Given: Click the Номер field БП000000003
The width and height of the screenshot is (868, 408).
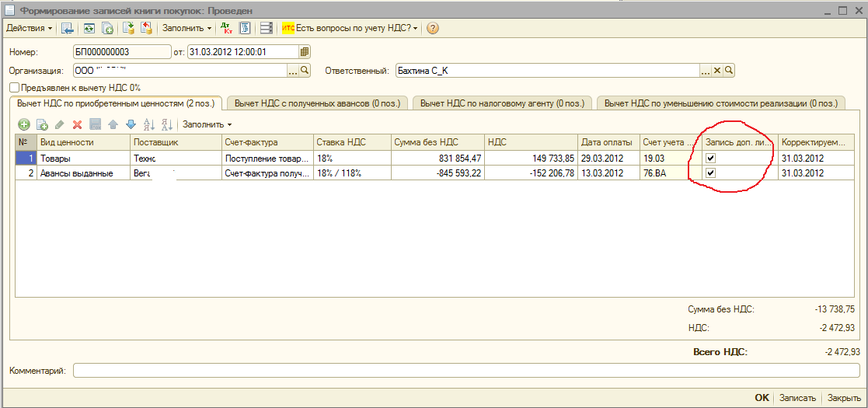Looking at the screenshot, I should (x=122, y=52).
